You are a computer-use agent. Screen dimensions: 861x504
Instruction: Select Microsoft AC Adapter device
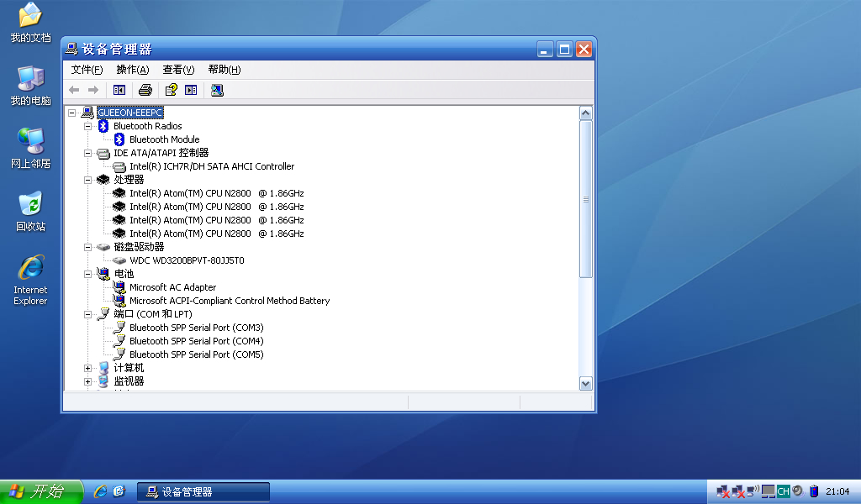[x=172, y=287]
